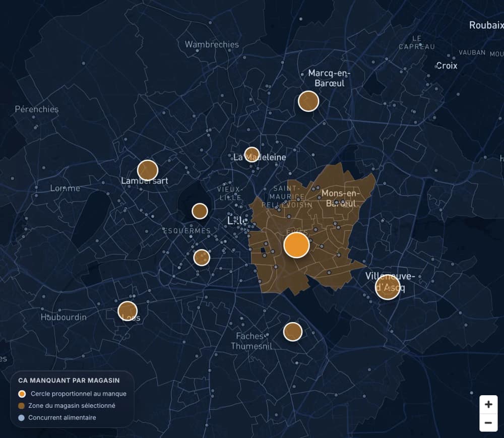
Task: Select the store circle at La Madeleine
Action: point(251,155)
